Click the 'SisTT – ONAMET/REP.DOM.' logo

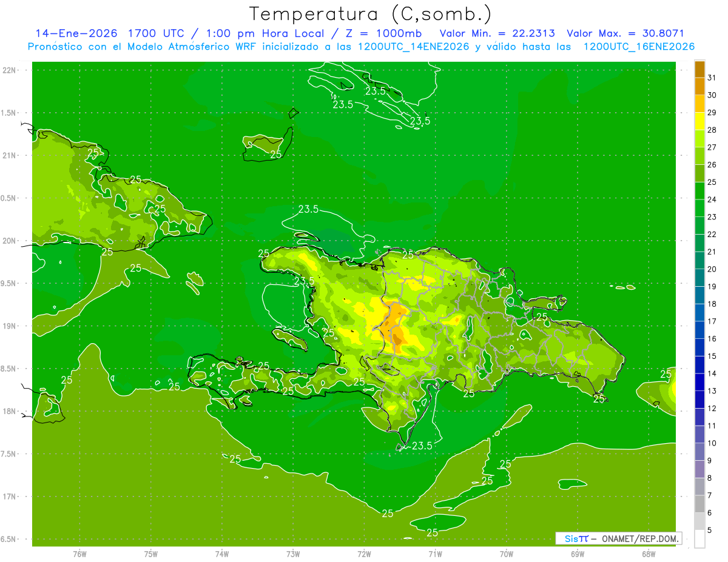tap(618, 538)
